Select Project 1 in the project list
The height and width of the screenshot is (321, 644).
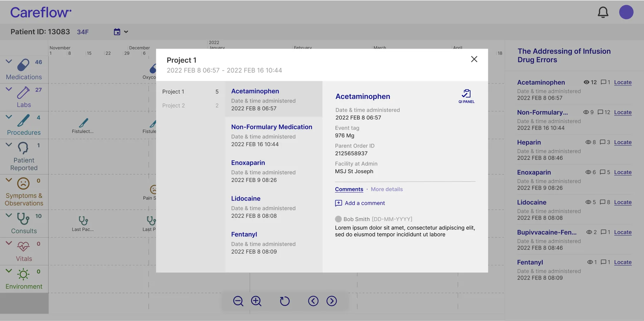point(190,92)
